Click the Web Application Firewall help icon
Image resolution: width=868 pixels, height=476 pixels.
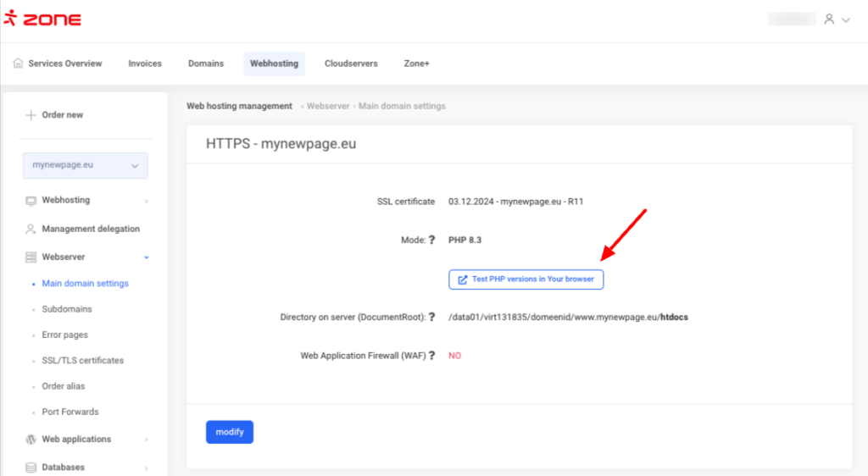click(x=431, y=356)
